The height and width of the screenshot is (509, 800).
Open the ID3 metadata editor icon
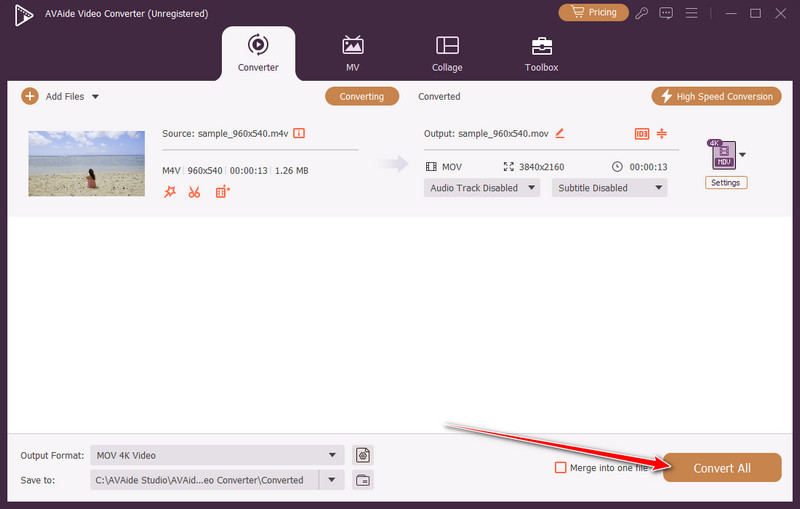pyautogui.click(x=642, y=134)
